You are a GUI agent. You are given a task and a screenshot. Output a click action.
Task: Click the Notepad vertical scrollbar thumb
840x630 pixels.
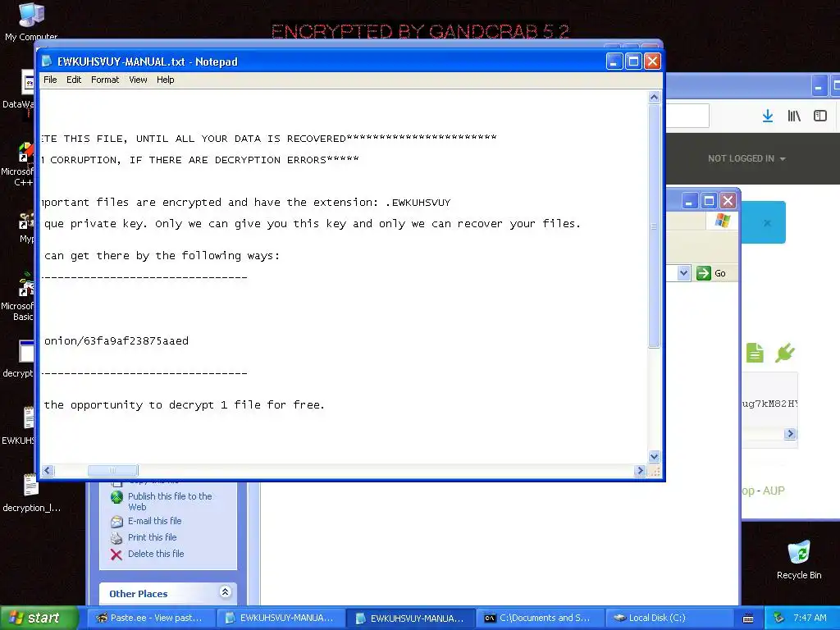click(654, 226)
